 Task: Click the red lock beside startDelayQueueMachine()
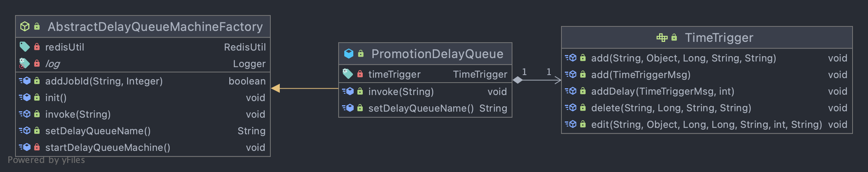37,147
